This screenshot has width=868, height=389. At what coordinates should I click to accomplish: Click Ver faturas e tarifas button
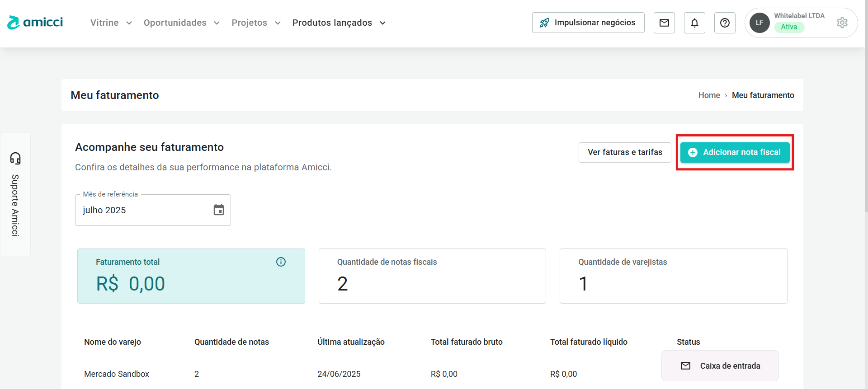[625, 152]
